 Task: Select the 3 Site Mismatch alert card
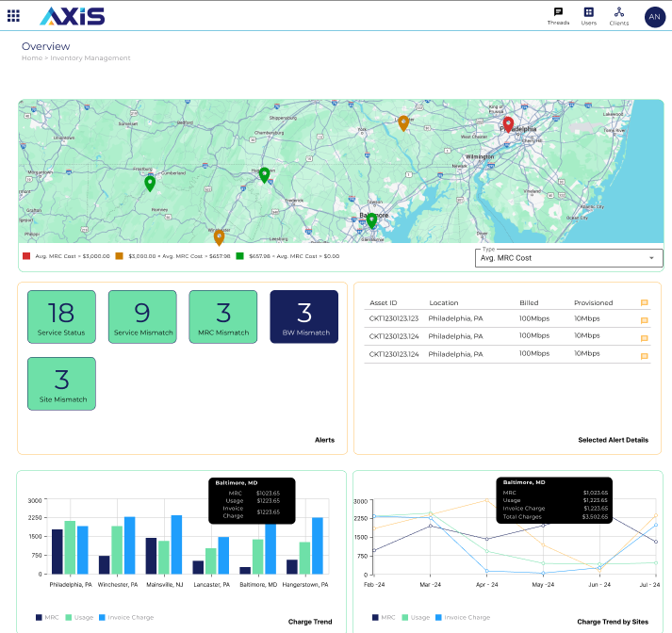pos(61,383)
